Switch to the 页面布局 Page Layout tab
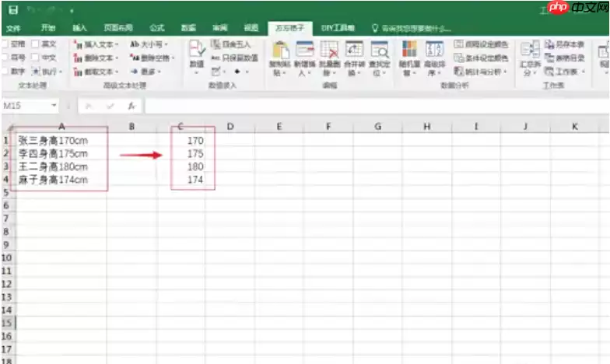This screenshot has height=364, width=610. [x=118, y=28]
